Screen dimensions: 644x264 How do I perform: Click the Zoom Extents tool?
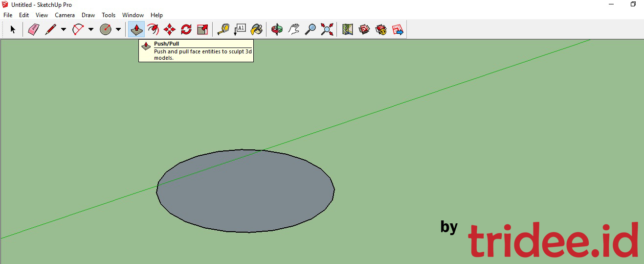pos(327,29)
